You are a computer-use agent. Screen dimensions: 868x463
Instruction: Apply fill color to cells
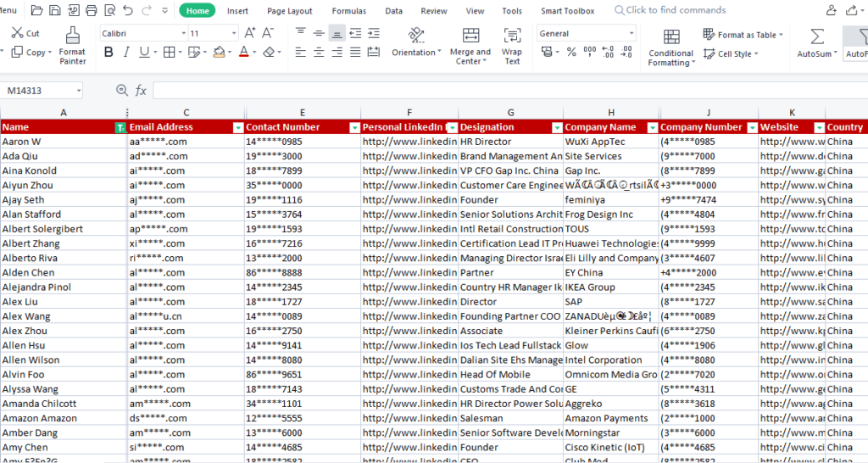click(220, 52)
